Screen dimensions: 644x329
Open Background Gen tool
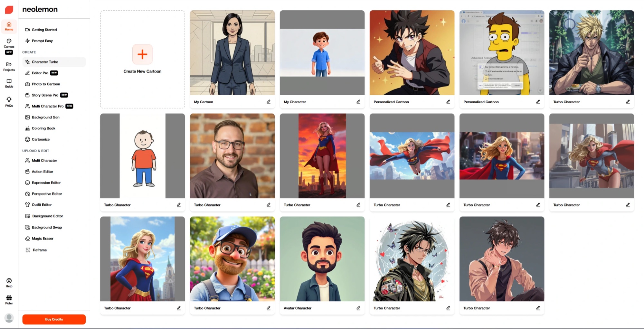pyautogui.click(x=54, y=117)
